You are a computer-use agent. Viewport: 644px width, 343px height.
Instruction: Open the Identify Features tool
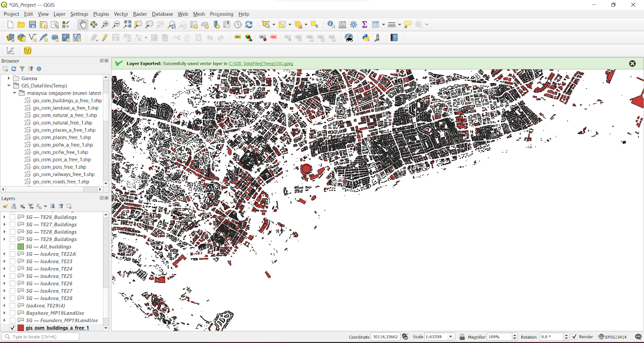tap(331, 25)
